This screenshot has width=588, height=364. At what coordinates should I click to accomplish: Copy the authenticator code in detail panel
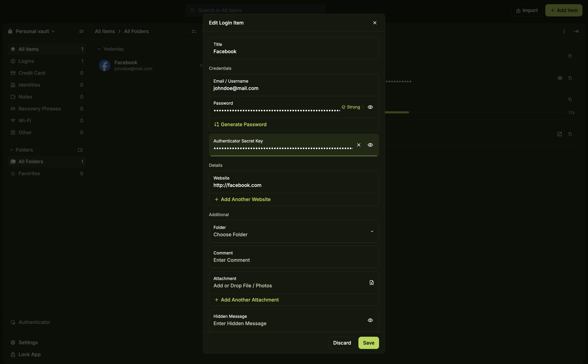[570, 99]
